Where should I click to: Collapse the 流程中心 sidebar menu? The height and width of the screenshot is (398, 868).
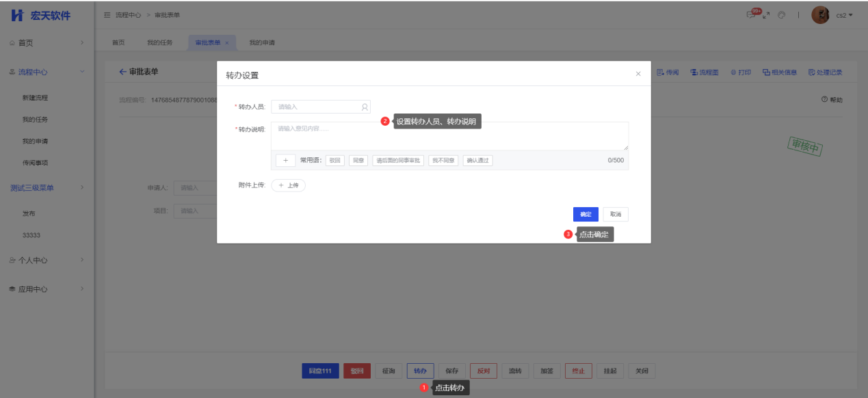(x=82, y=72)
